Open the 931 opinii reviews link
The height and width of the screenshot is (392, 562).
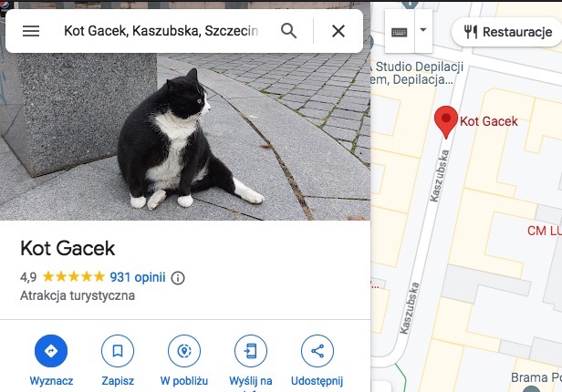[138, 277]
